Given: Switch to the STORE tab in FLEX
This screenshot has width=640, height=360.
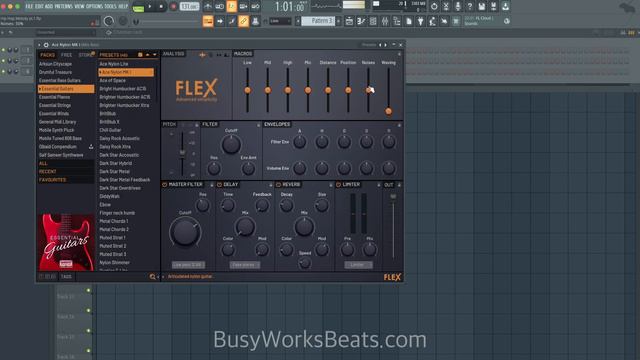Looking at the screenshot, I should [85, 55].
